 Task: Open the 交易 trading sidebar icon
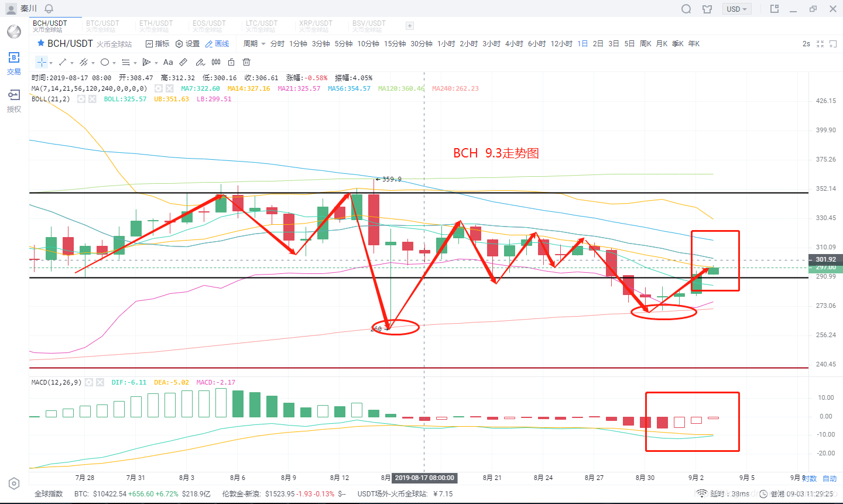pos(14,63)
